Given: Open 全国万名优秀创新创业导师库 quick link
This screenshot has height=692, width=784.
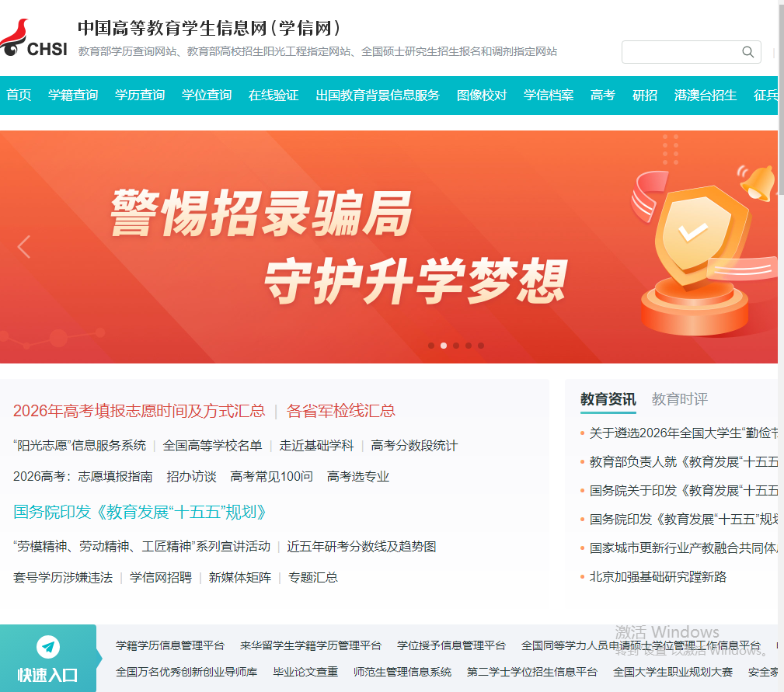Looking at the screenshot, I should pyautogui.click(x=186, y=672).
